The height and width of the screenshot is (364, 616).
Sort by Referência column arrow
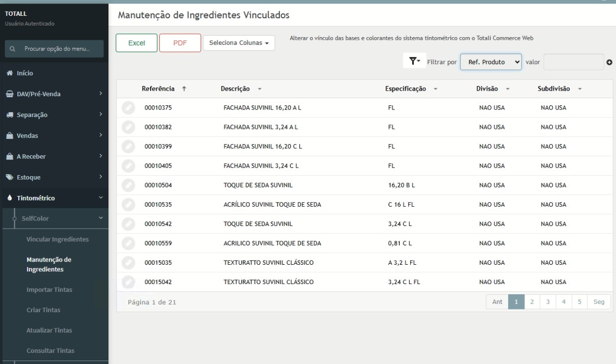(183, 89)
